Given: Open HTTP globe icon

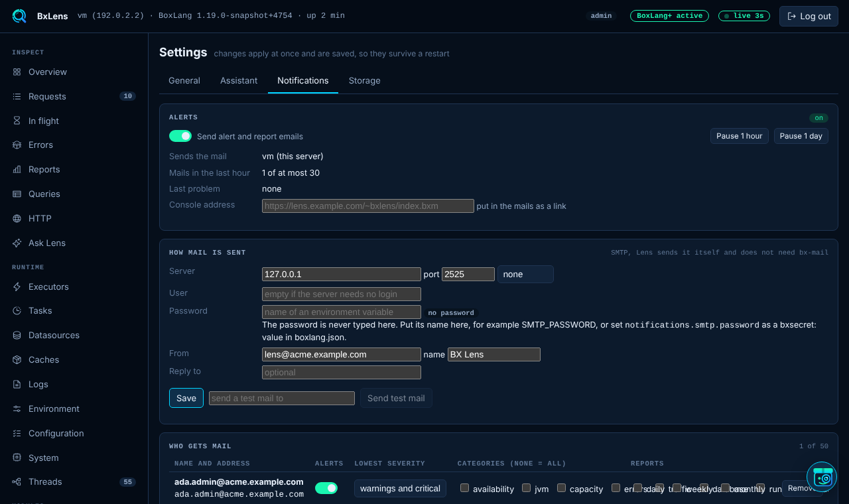Looking at the screenshot, I should pyautogui.click(x=17, y=218).
